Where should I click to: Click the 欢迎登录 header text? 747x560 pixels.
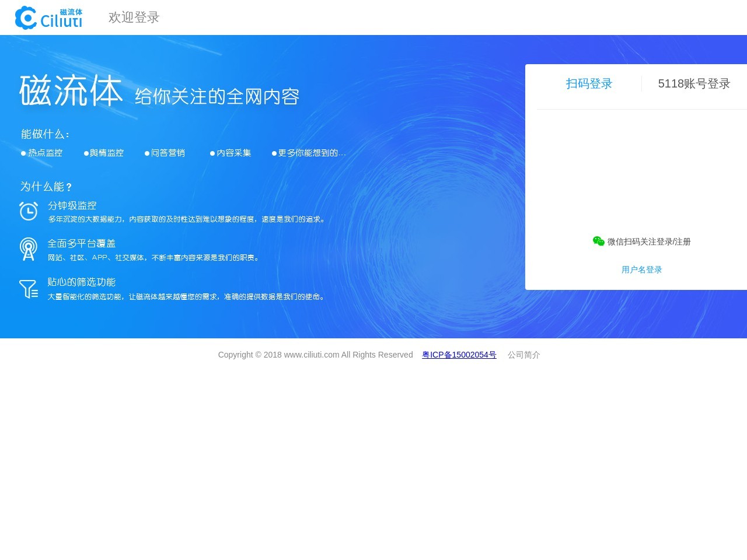(x=134, y=17)
